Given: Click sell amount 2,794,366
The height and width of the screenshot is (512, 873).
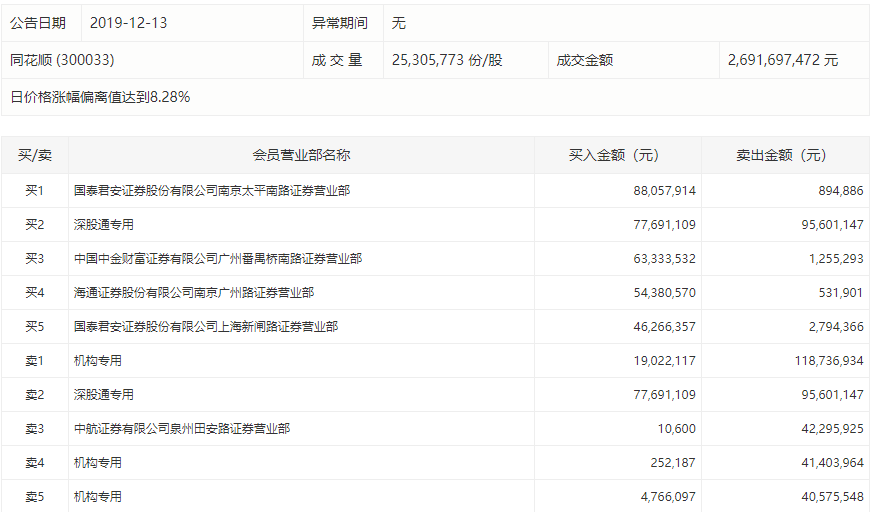Looking at the screenshot, I should 836,327.
